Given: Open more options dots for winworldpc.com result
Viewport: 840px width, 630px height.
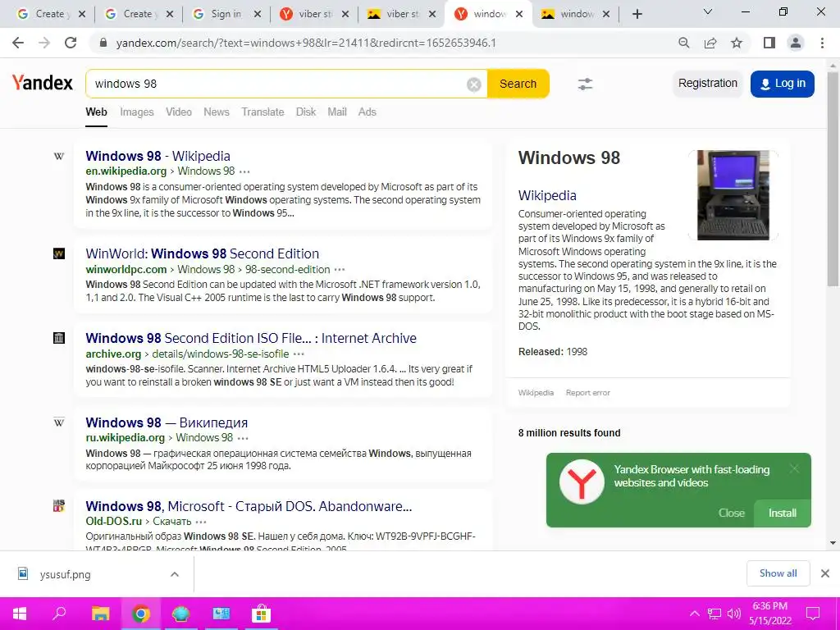Looking at the screenshot, I should point(340,269).
